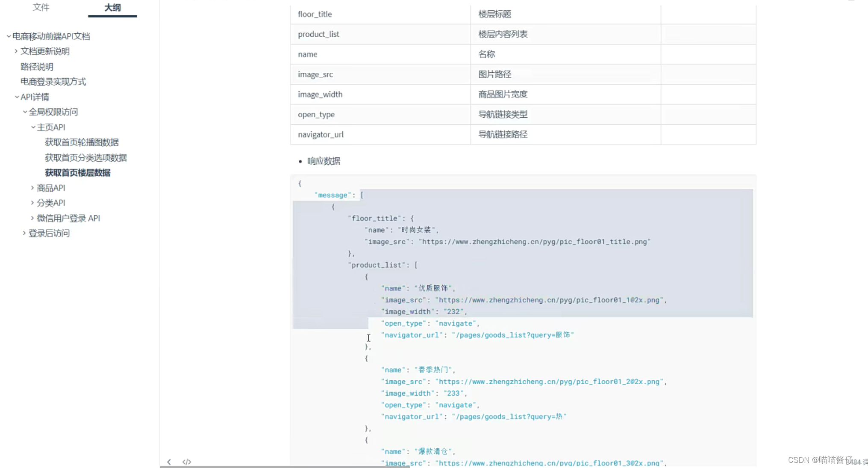Expand the 微信用户登录 API node
The image size is (868, 468).
33,218
